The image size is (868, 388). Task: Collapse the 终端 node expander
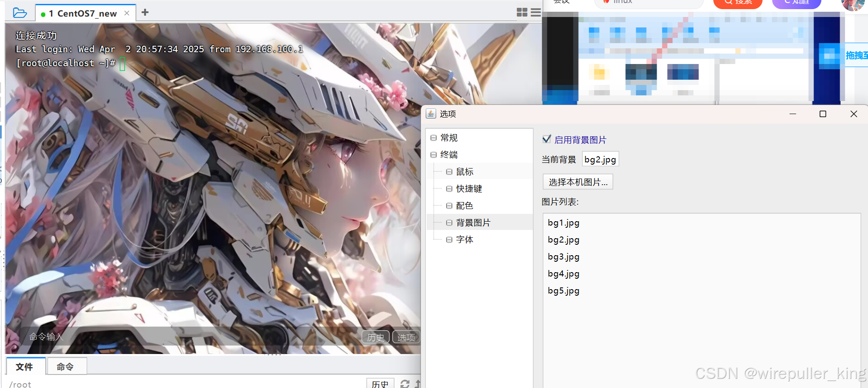[x=434, y=155]
